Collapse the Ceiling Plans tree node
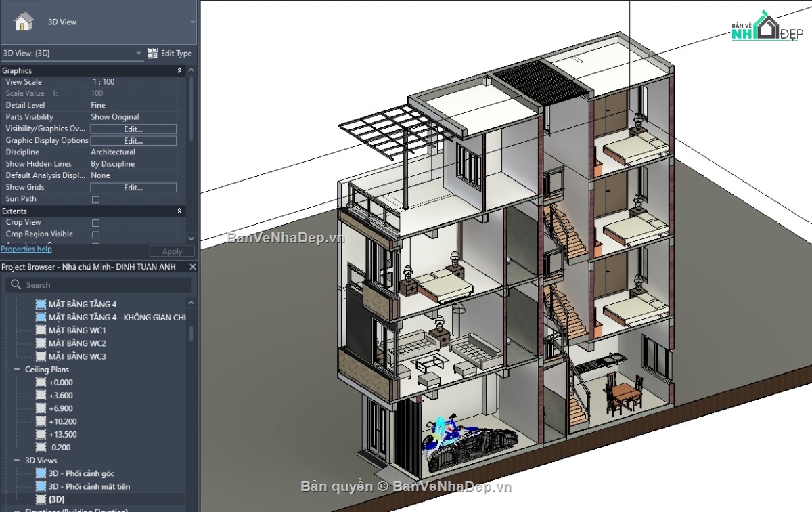The height and width of the screenshot is (512, 812). pyautogui.click(x=17, y=370)
